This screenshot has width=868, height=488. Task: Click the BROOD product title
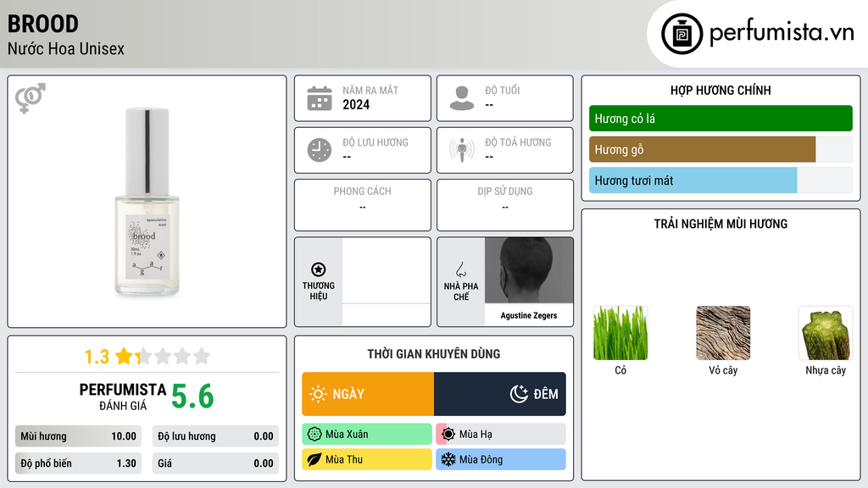43,24
